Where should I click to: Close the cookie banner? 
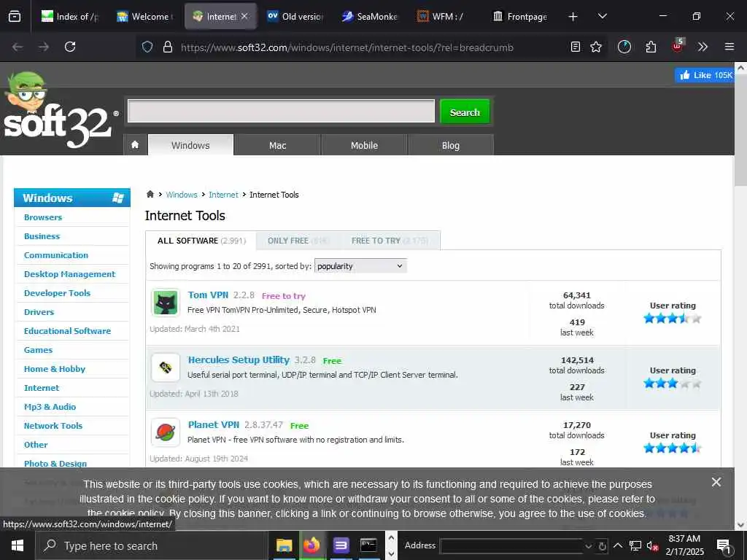(x=716, y=482)
